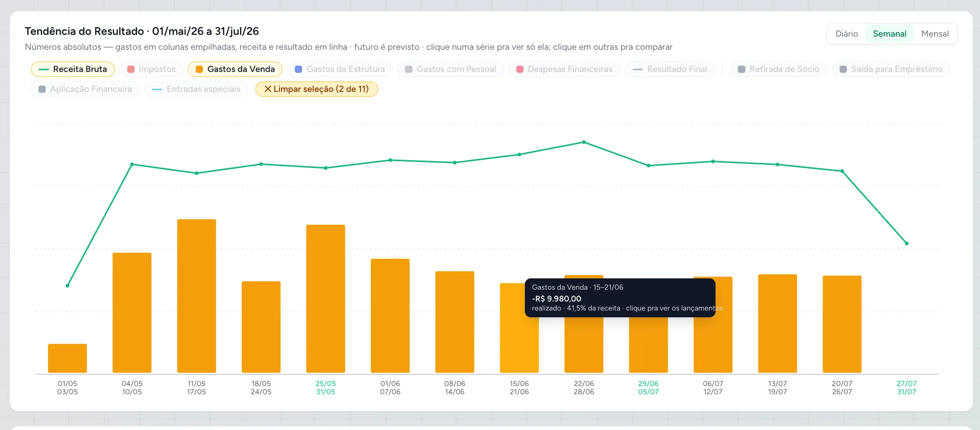The width and height of the screenshot is (980, 430).
Task: Click the Gastos da Venda bar for 01/05–03/05
Action: pos(67,358)
